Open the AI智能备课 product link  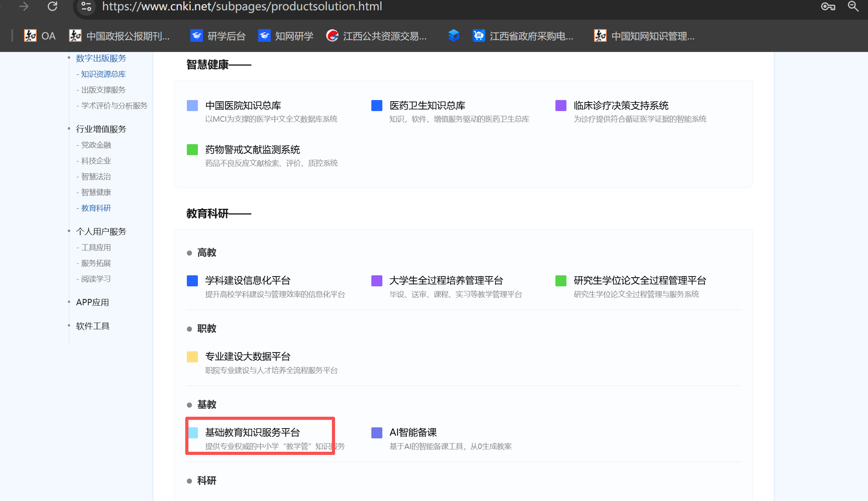(x=413, y=432)
